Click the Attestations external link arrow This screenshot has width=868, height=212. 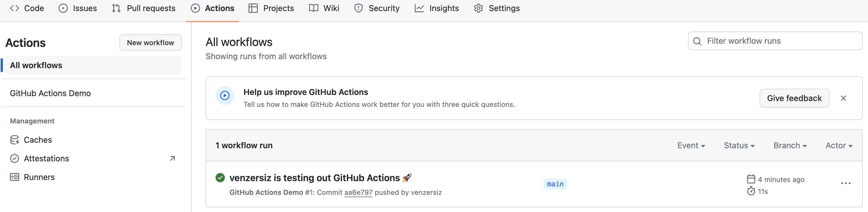click(172, 158)
